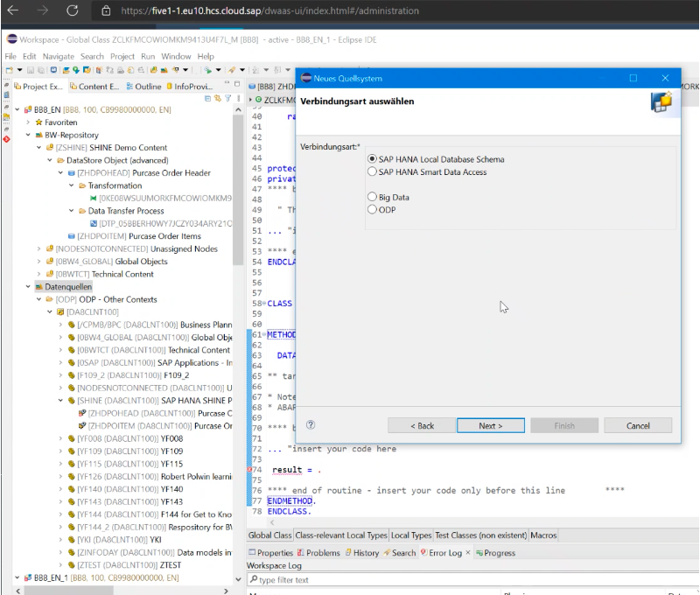
Task: Collapse the SHINE SAP HANA SHINE source node
Action: (60, 401)
